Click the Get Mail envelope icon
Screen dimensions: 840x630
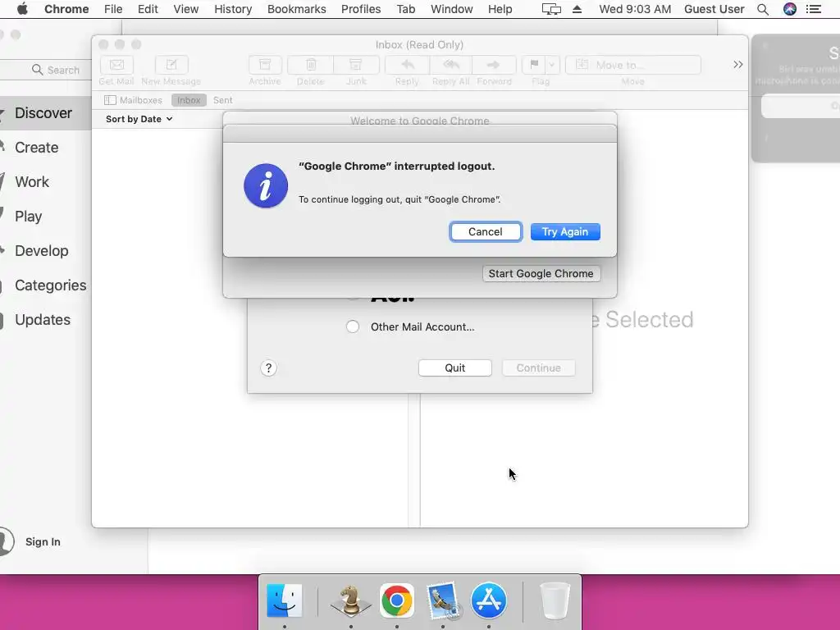coord(116,65)
